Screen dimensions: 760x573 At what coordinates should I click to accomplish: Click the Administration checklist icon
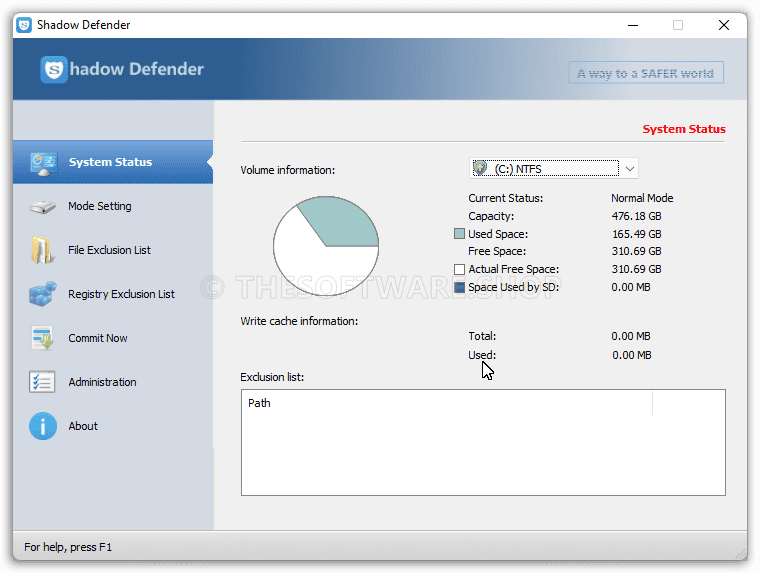click(42, 382)
